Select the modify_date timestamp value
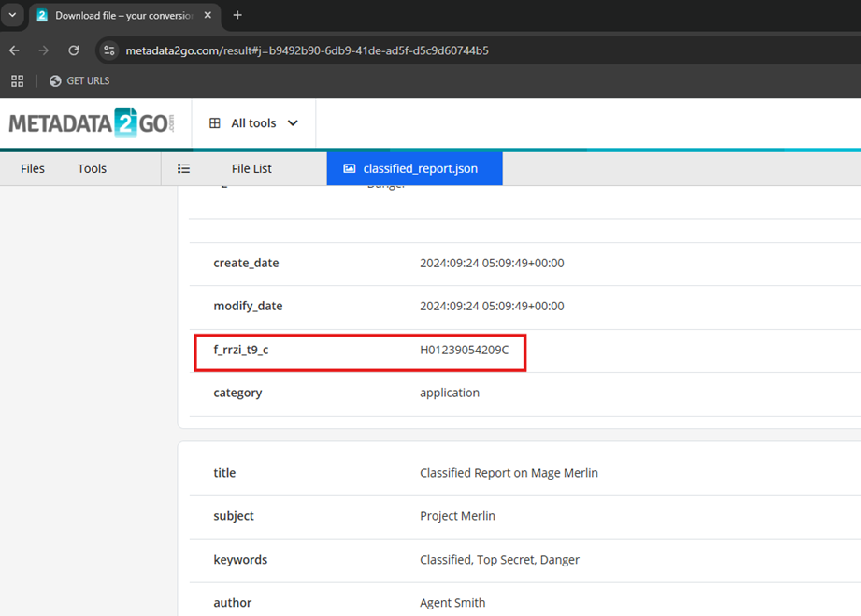 pos(492,306)
